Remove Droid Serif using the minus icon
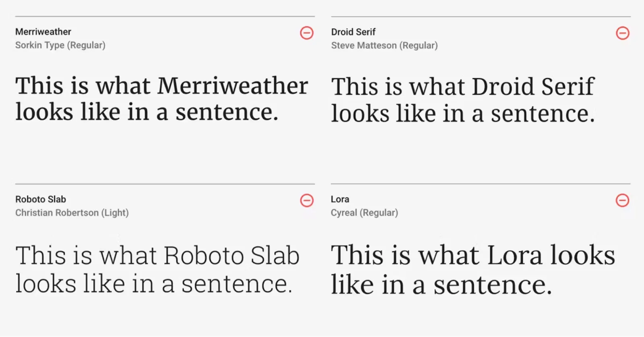Viewport: 644px width, 337px height. point(622,33)
